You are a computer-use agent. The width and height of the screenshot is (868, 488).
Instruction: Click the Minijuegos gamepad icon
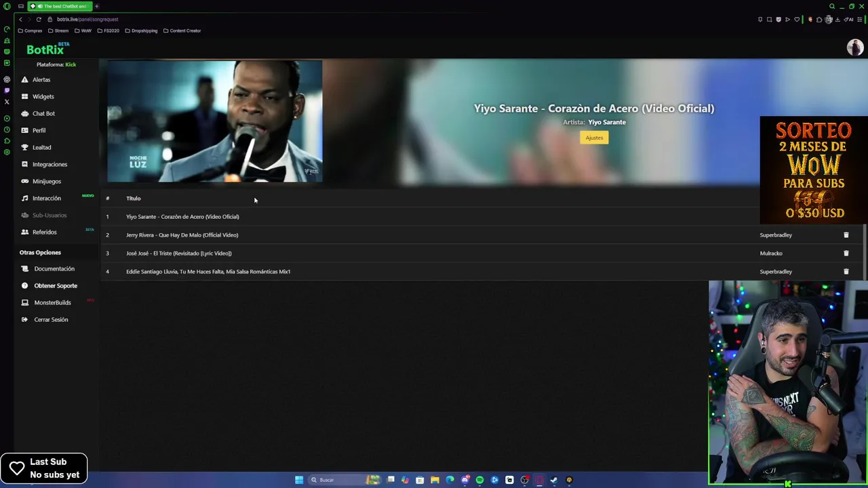click(x=25, y=181)
